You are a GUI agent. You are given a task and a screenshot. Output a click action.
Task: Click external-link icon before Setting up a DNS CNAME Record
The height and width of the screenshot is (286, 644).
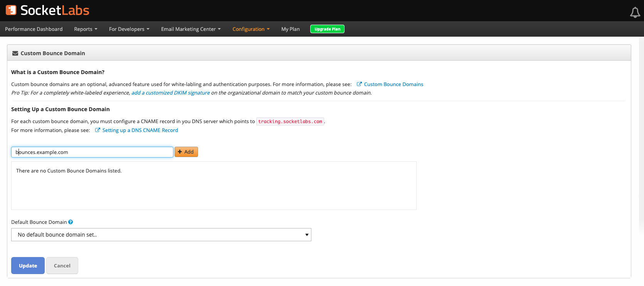98,130
